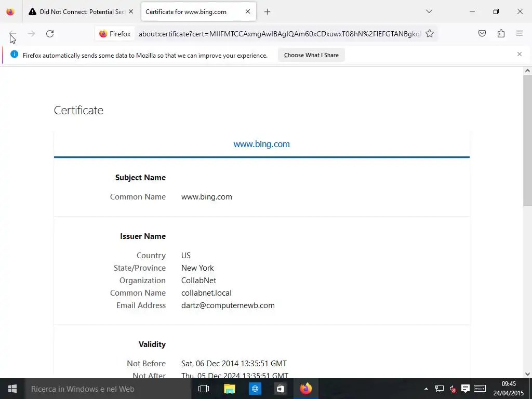532x399 pixels.
Task: Select the www.bing.com certificate tab header
Action: coord(262,144)
